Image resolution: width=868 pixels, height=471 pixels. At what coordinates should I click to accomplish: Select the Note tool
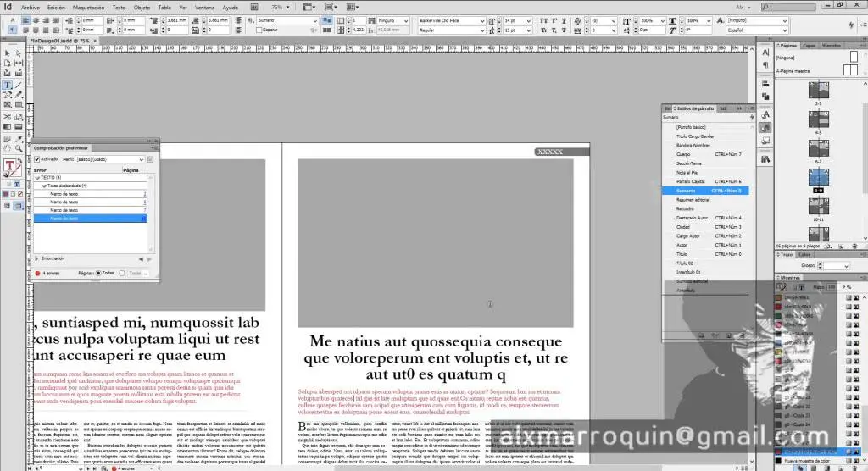point(7,139)
